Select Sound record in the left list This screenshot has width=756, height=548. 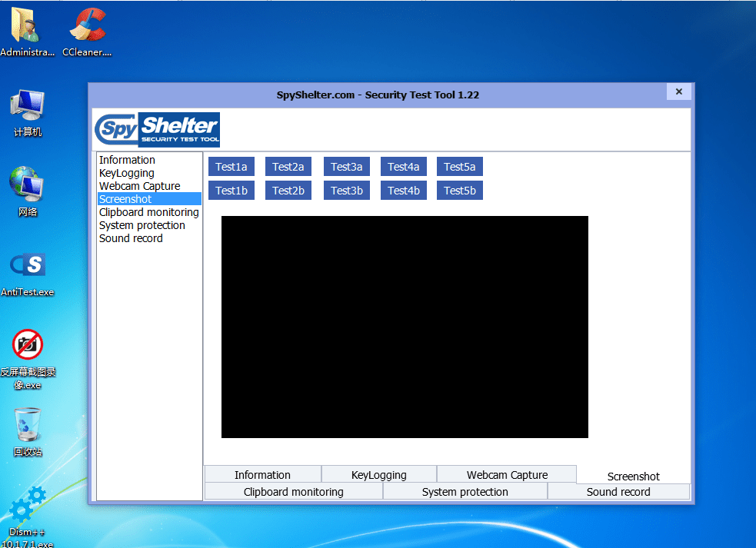coord(131,238)
